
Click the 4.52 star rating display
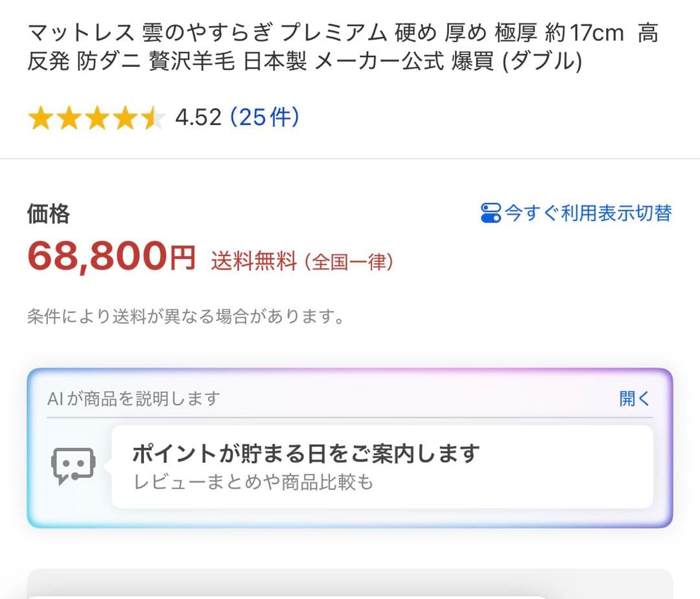coord(198,117)
